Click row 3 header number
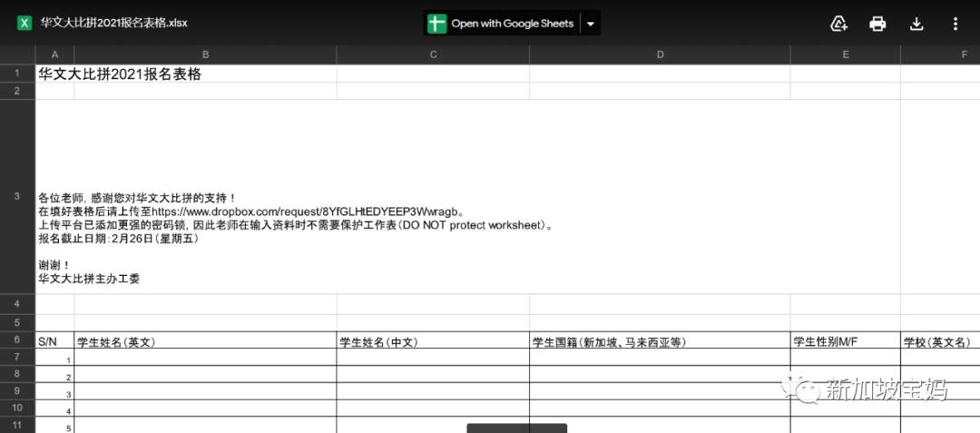Image resolution: width=980 pixels, height=433 pixels. click(x=17, y=196)
